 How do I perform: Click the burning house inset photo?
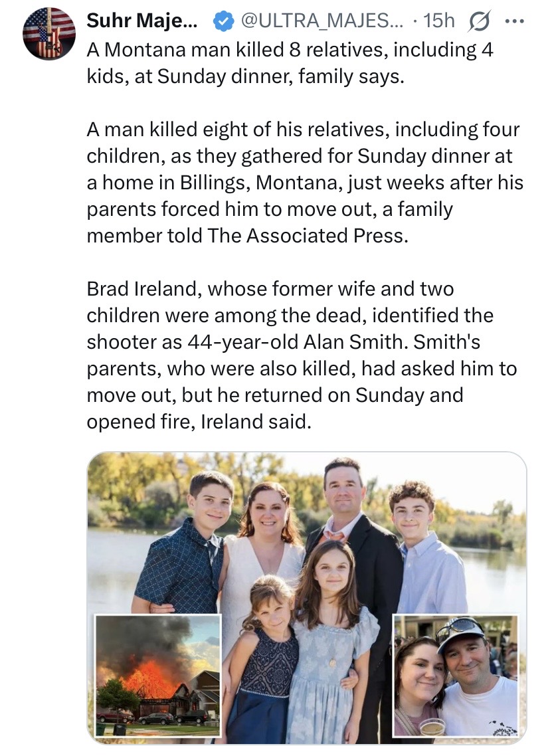point(158,676)
